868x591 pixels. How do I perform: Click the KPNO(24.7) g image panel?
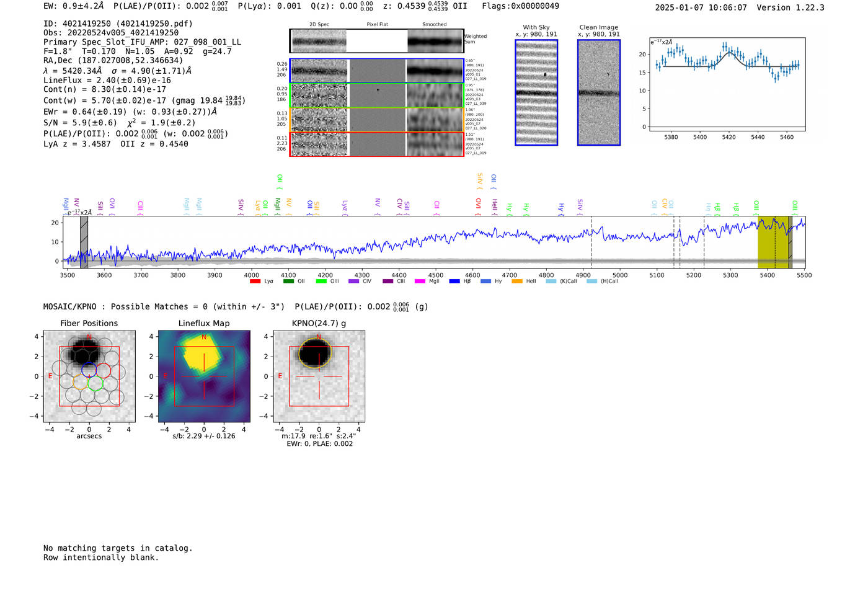319,376
